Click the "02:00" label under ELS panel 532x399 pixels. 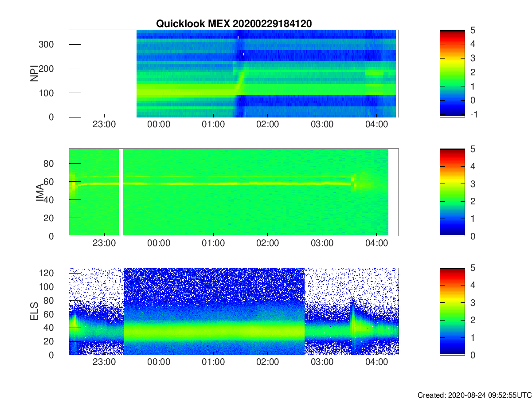click(x=267, y=362)
